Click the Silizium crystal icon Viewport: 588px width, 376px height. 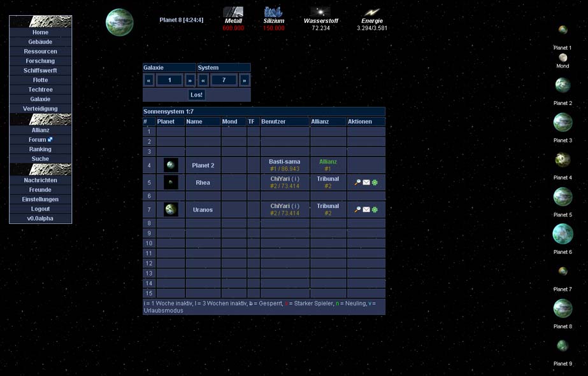273,12
